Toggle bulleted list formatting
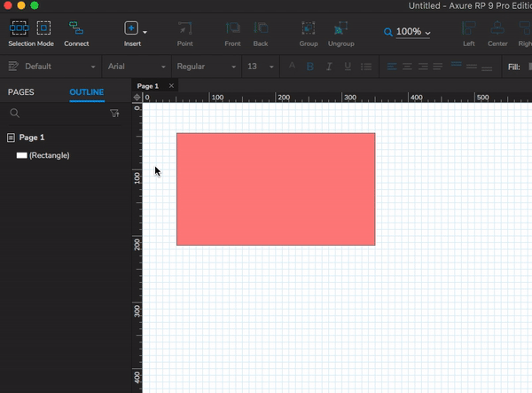532x393 pixels. click(x=366, y=67)
